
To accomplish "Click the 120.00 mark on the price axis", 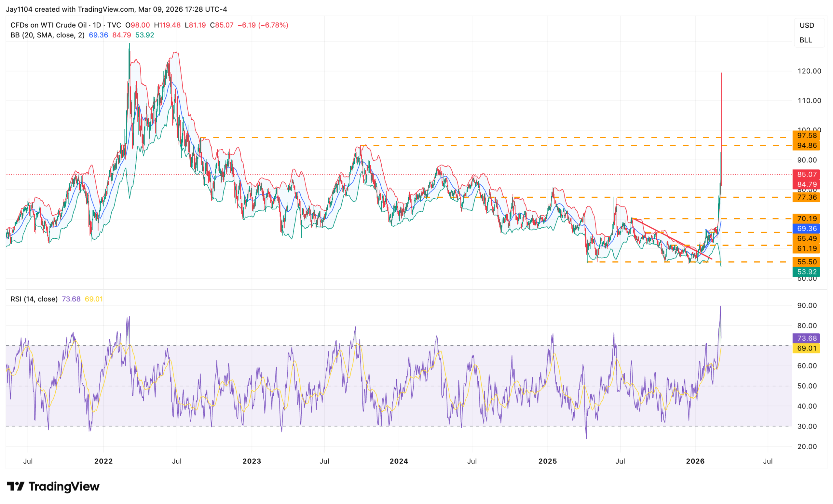I will pos(809,71).
